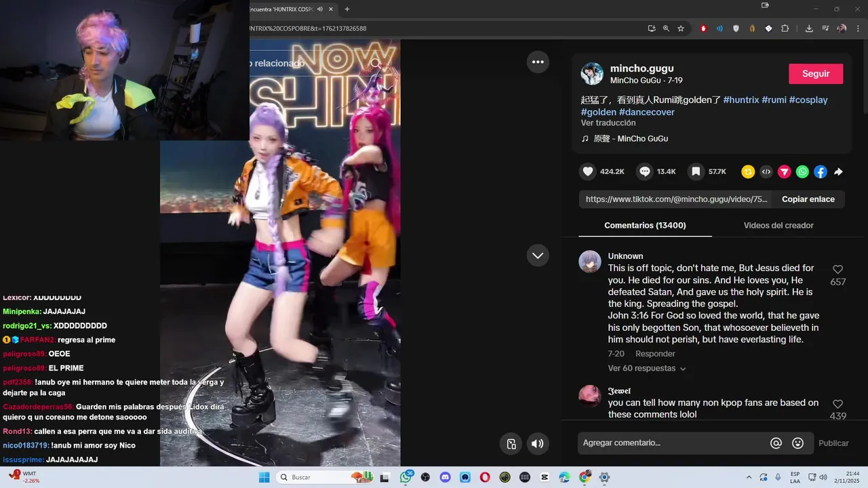Image resolution: width=868 pixels, height=488 pixels.
Task: Click the taskbar Buscar search box
Action: click(x=325, y=477)
